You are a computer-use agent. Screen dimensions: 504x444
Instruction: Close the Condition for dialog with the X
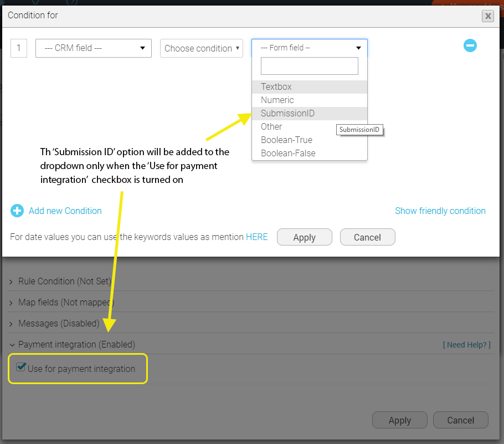pos(487,16)
